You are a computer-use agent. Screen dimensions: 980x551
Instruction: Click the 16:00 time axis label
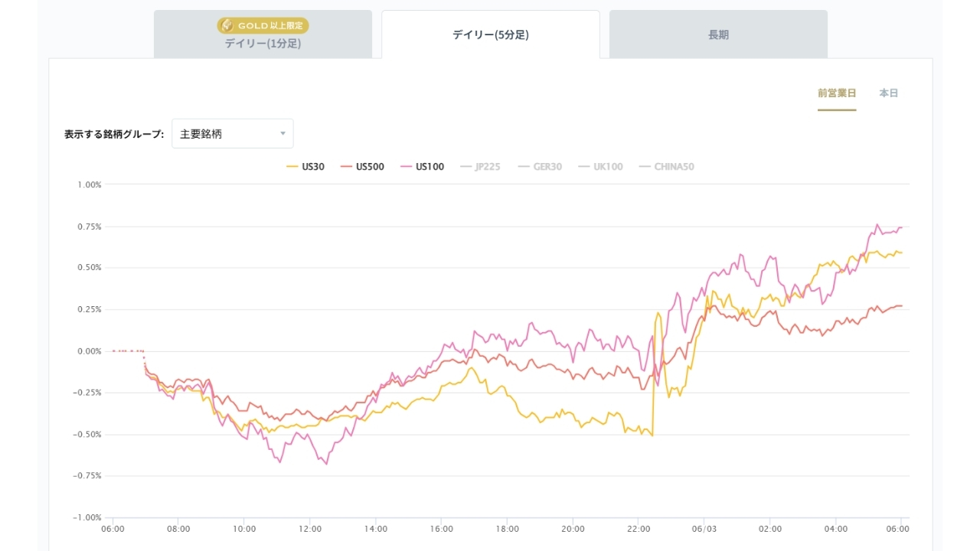[x=442, y=529]
